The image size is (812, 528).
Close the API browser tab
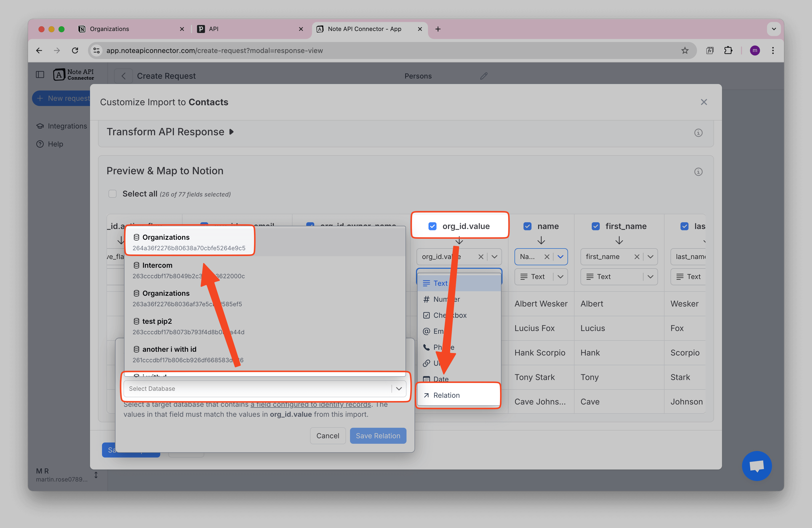tap(301, 29)
